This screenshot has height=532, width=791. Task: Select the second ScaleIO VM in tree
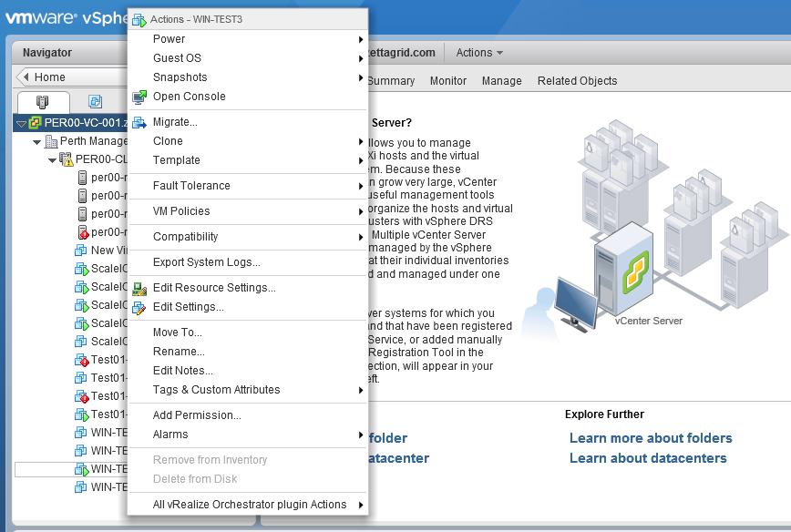point(101,287)
